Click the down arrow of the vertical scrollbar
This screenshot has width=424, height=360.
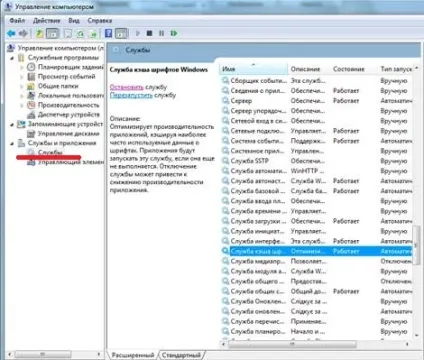(x=416, y=335)
